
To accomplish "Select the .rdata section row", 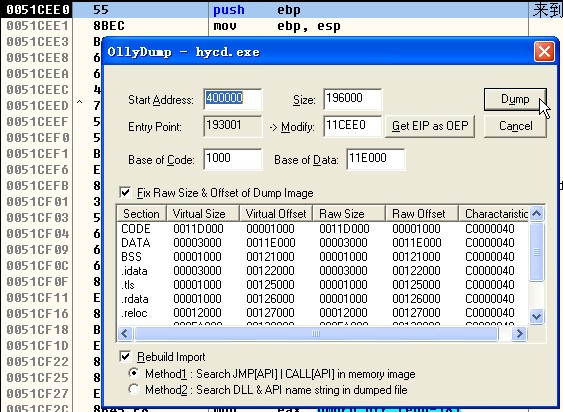I will (322, 298).
